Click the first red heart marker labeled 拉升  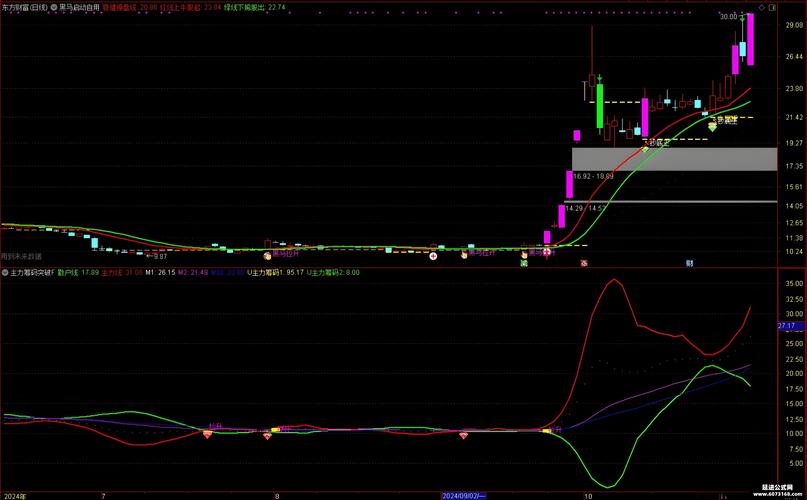click(208, 436)
